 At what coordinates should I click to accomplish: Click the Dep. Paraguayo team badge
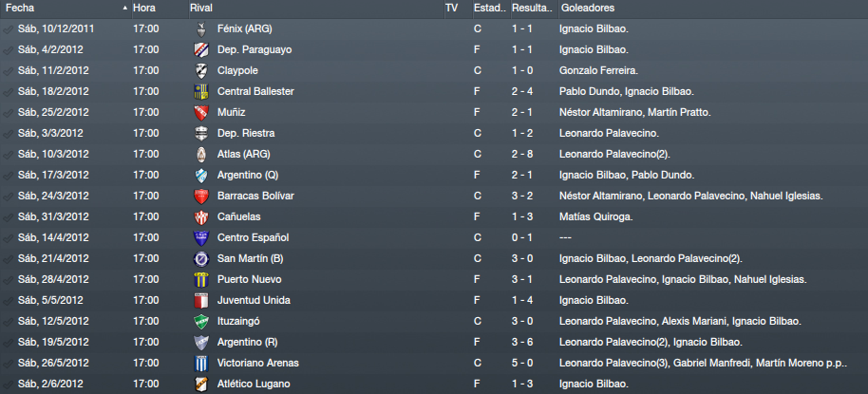(201, 49)
